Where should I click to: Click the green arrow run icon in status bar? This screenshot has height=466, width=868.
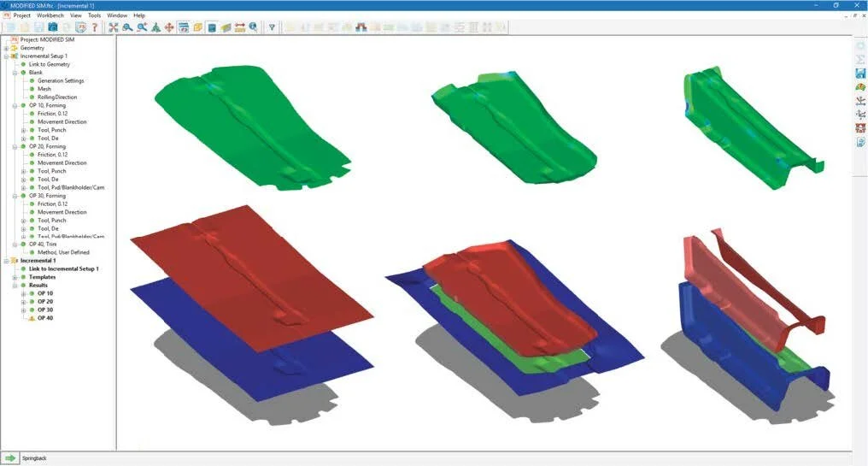10,458
